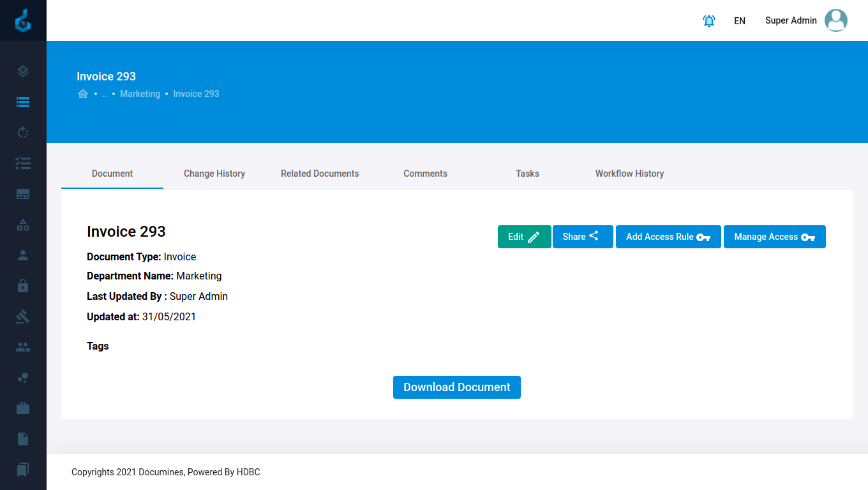Open the Super Admin user menu
Screen dimensions: 868x490
pos(805,20)
